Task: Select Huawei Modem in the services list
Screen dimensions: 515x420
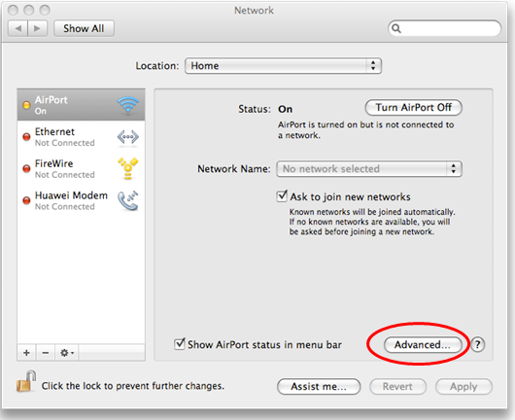Action: (81, 200)
